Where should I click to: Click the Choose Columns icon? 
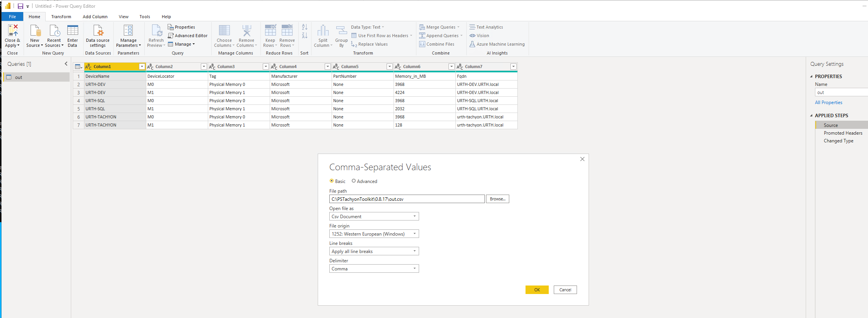(224, 30)
